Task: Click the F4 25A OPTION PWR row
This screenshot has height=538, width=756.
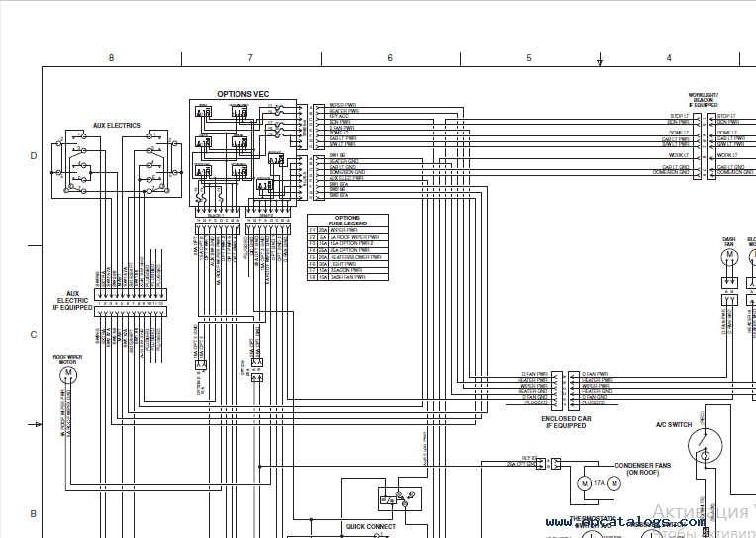Action: pyautogui.click(x=347, y=250)
